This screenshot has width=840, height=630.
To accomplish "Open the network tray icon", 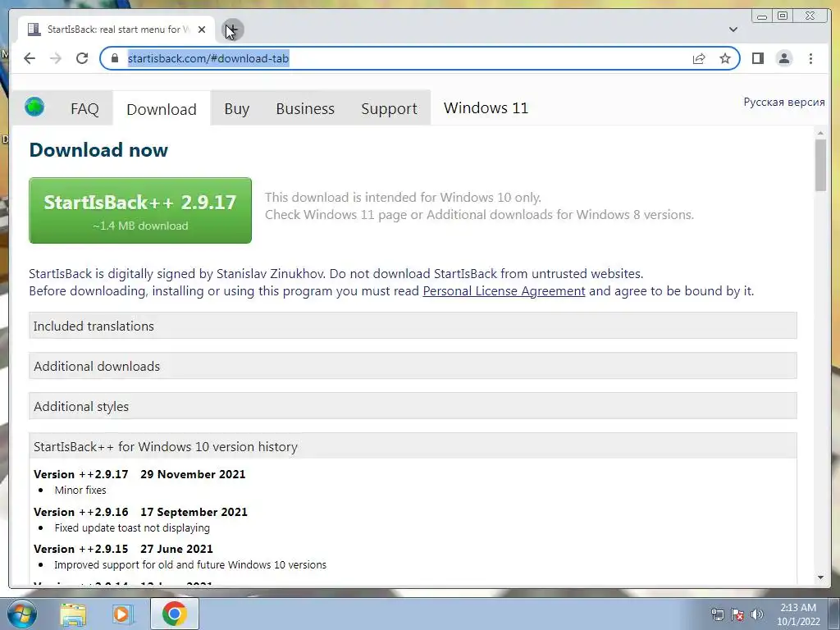I will click(717, 614).
